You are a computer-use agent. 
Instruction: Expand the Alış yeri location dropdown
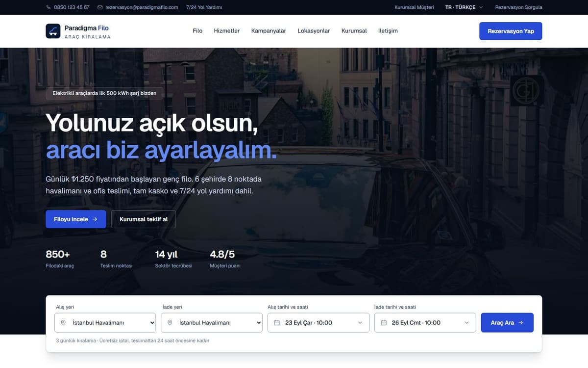click(x=105, y=323)
